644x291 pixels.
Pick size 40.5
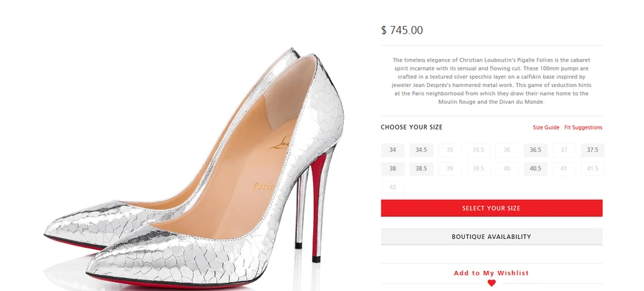pos(535,168)
